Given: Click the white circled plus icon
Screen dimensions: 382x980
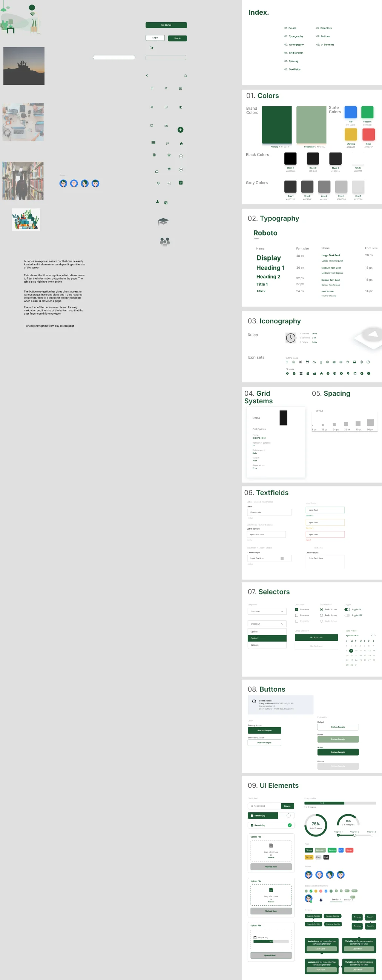Looking at the screenshot, I should [181, 169].
